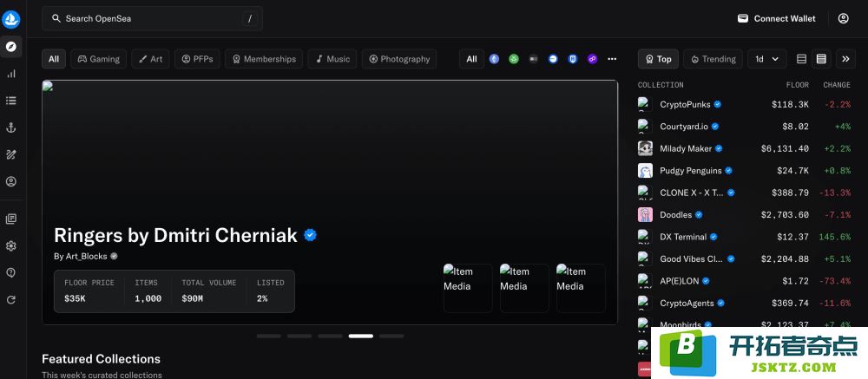Collapse the collections panel with double chevron
This screenshot has height=379, width=868.
tap(845, 59)
